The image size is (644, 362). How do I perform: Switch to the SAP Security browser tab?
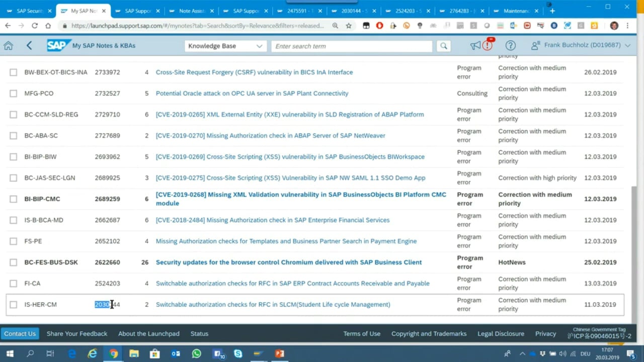(28, 11)
